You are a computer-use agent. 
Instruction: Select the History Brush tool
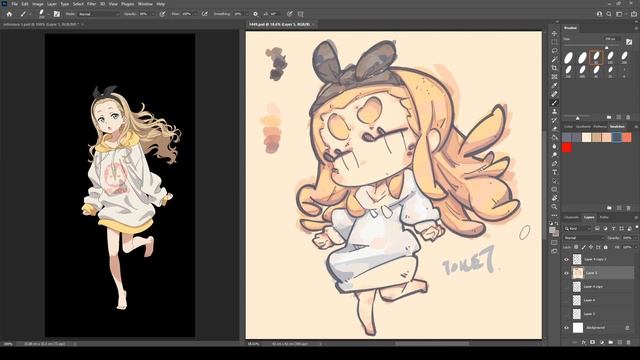tap(554, 120)
